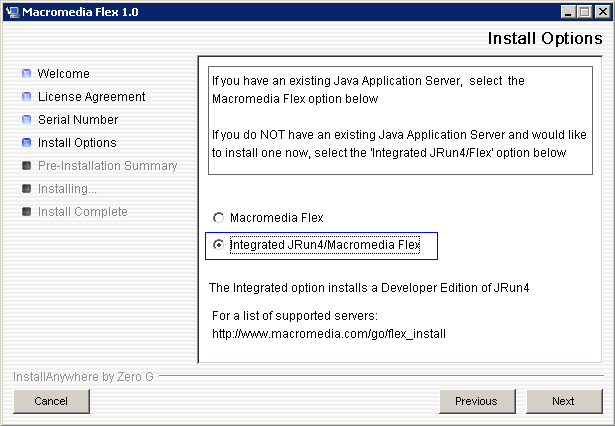Click the Serial Number step bullet icon

click(x=26, y=119)
